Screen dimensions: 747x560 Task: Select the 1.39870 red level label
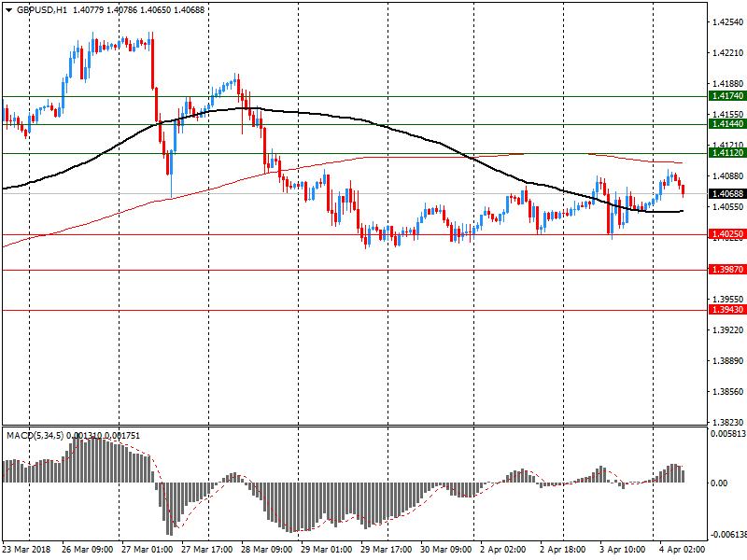[726, 270]
